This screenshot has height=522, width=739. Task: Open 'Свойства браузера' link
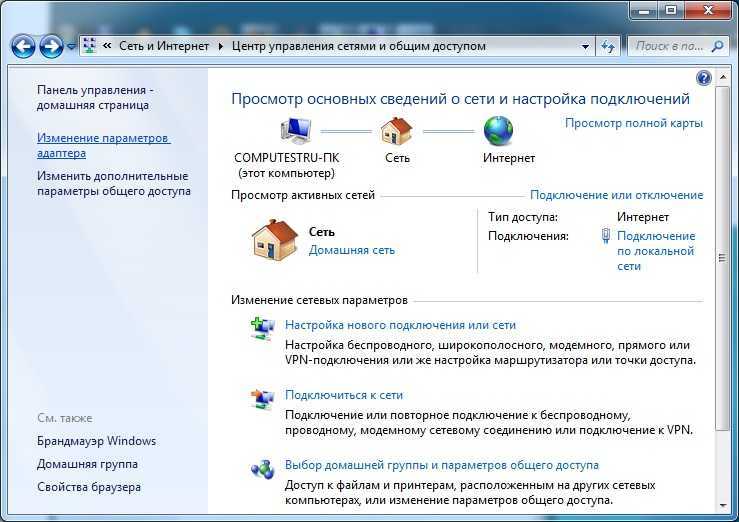pos(89,487)
